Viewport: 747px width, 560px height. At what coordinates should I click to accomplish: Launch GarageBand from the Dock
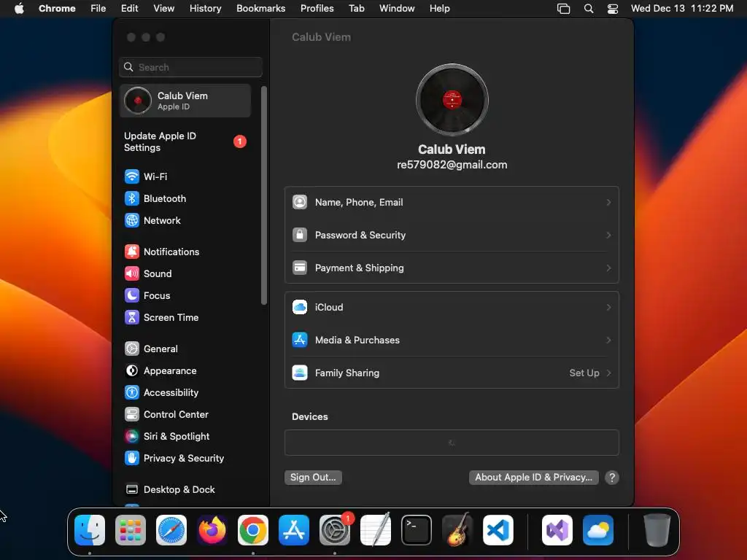point(457,530)
